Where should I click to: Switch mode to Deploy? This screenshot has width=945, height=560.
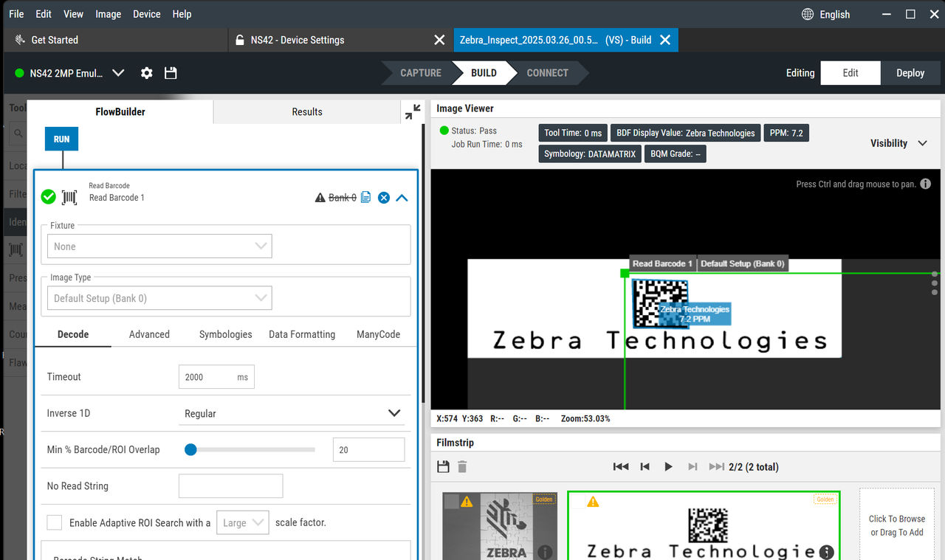910,73
